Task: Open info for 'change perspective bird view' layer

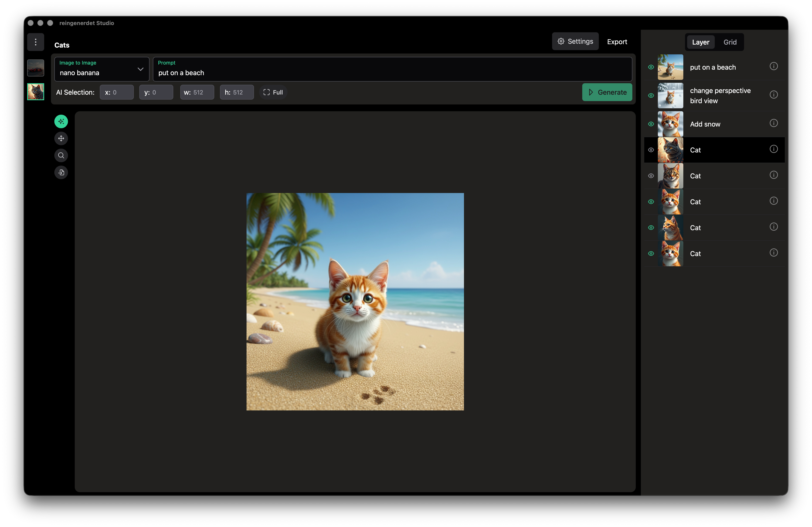Action: click(x=773, y=94)
